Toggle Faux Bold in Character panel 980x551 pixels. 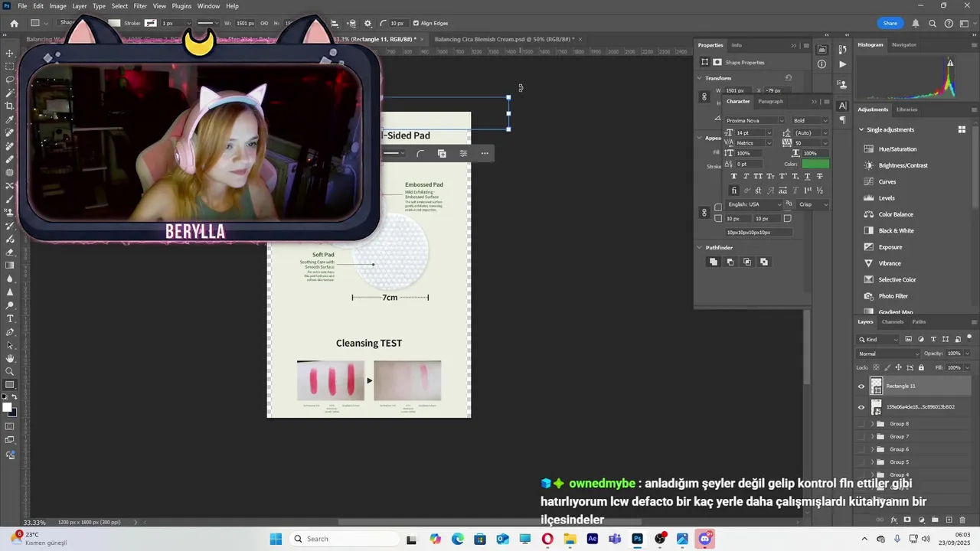[734, 177]
